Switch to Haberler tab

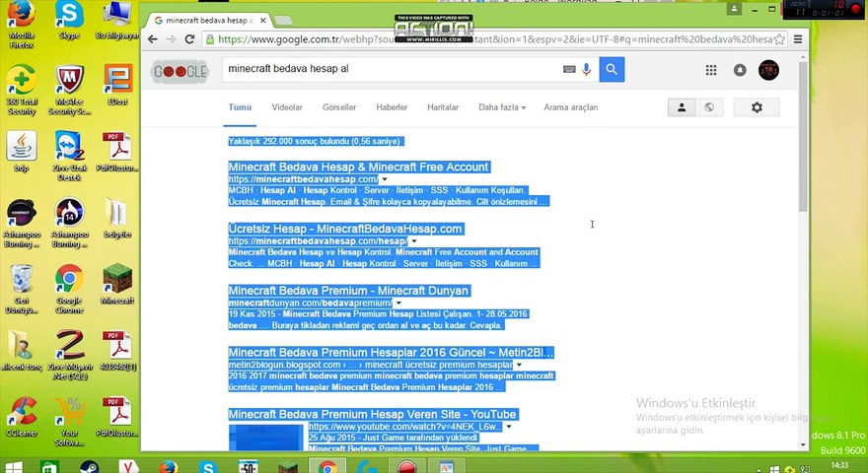[392, 107]
